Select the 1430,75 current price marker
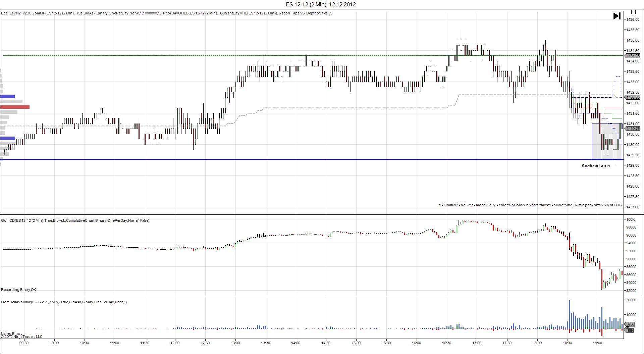The height and width of the screenshot is (354, 644). pyautogui.click(x=632, y=129)
